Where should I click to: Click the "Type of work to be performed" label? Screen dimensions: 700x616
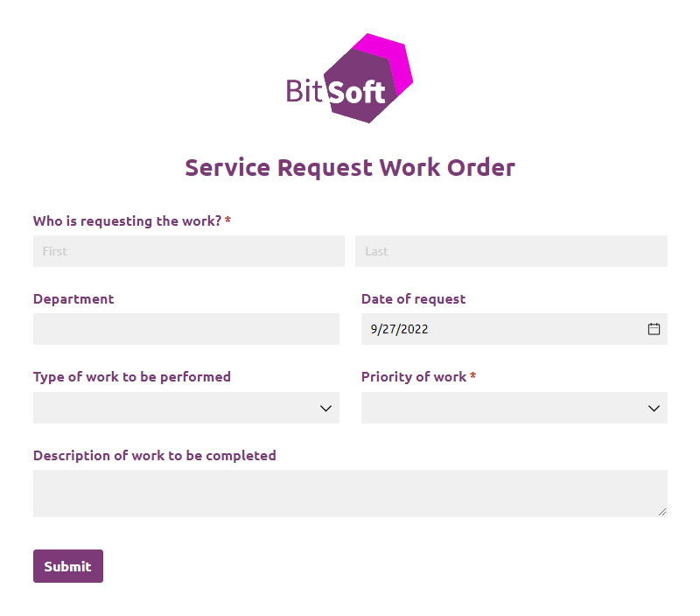(x=132, y=377)
